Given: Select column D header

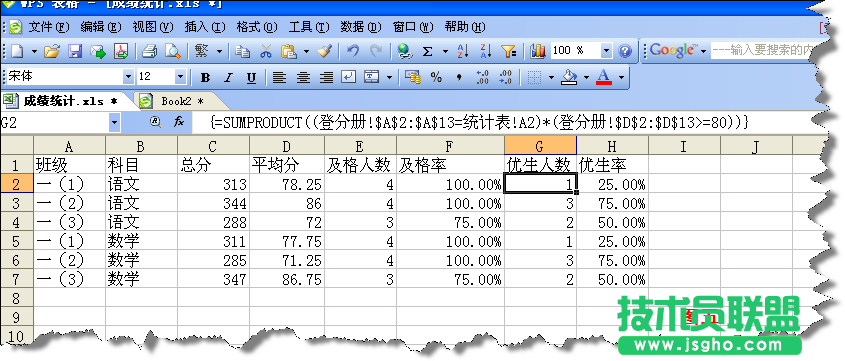Looking at the screenshot, I should (287, 146).
